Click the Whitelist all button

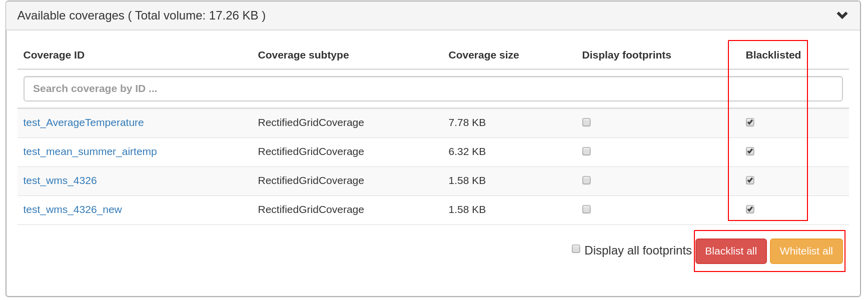point(806,251)
